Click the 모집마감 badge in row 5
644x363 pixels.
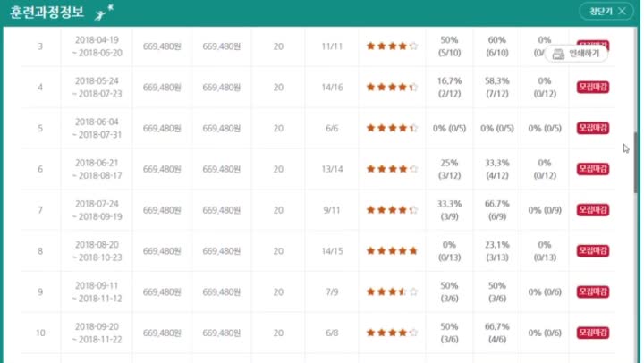593,128
